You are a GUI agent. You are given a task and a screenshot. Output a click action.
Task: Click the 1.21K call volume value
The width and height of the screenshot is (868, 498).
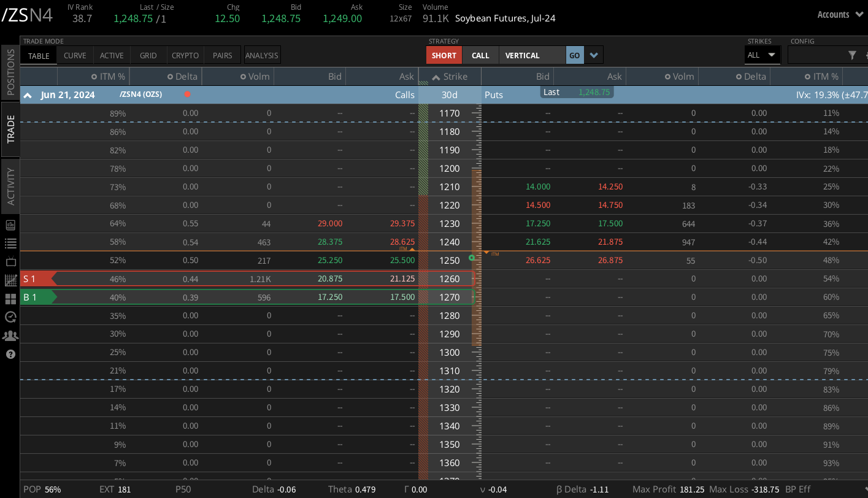pos(260,279)
